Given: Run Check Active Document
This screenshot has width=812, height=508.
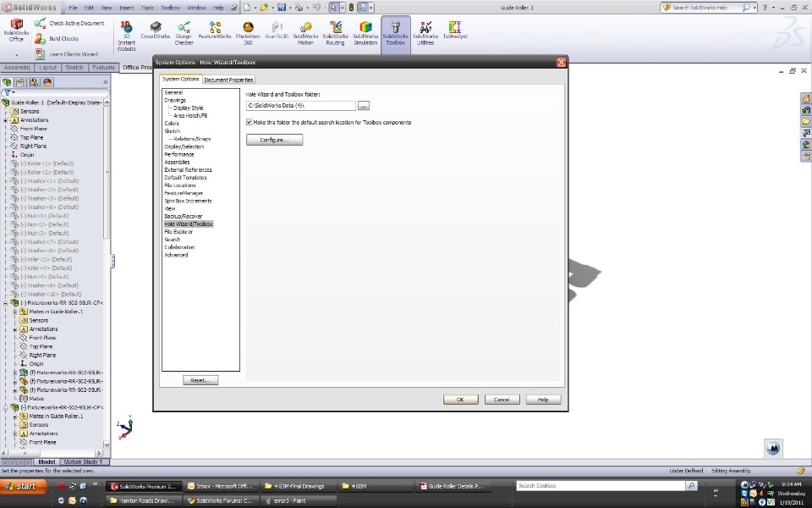Looking at the screenshot, I should point(69,24).
